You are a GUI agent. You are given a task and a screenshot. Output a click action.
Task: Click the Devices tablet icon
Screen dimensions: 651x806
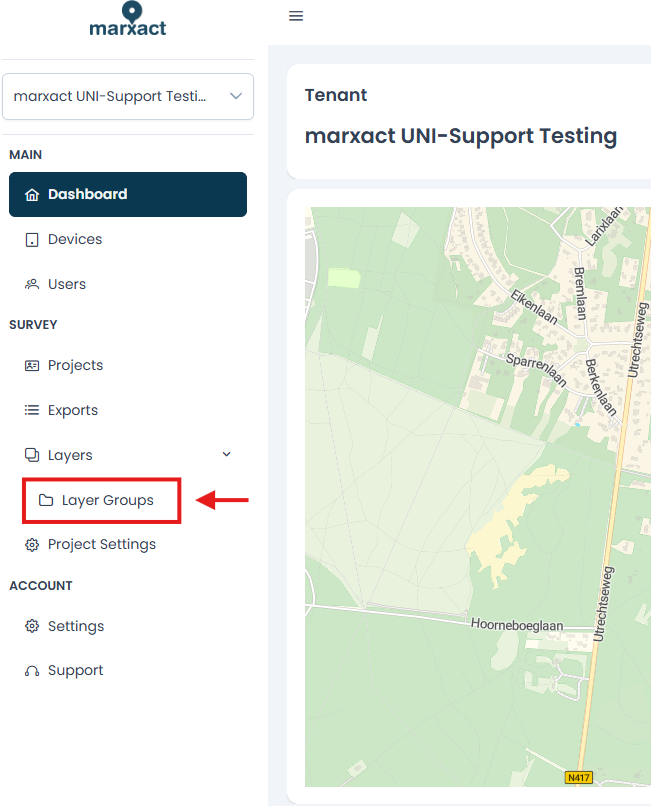[x=32, y=240]
